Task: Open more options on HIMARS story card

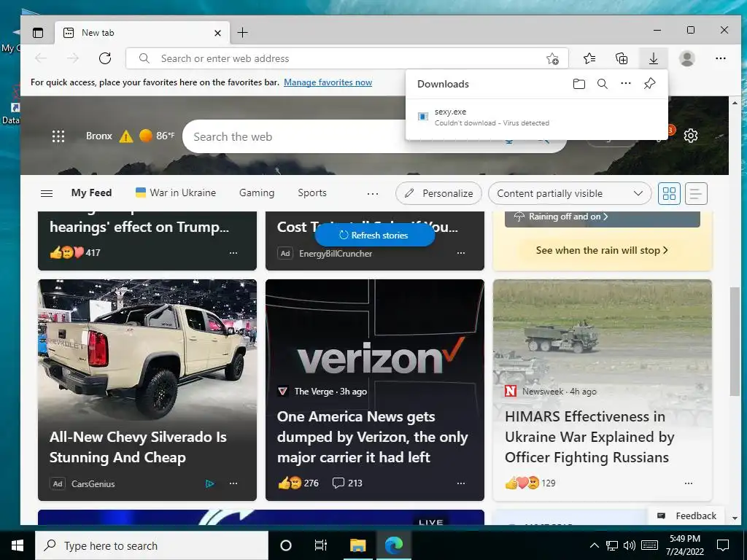Action: [689, 483]
